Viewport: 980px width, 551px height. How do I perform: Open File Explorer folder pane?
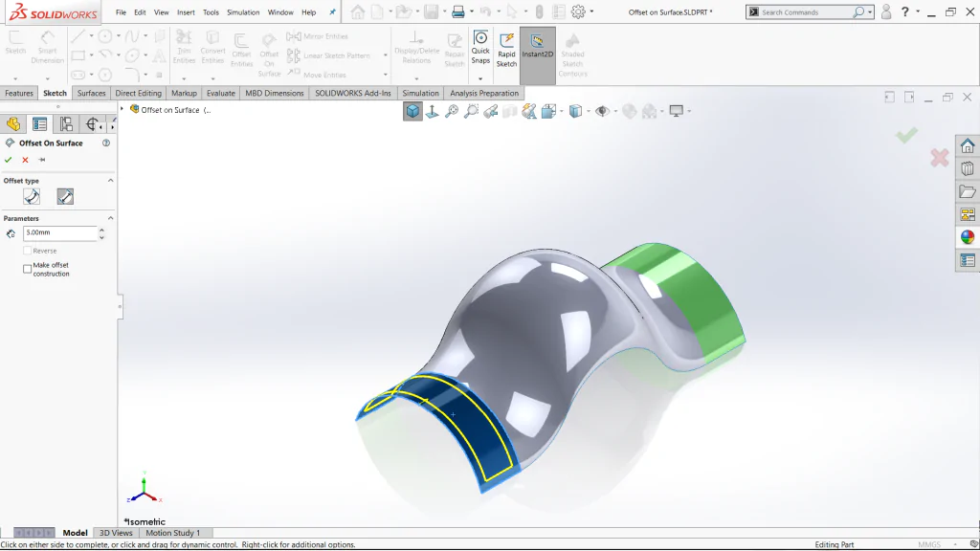968,191
